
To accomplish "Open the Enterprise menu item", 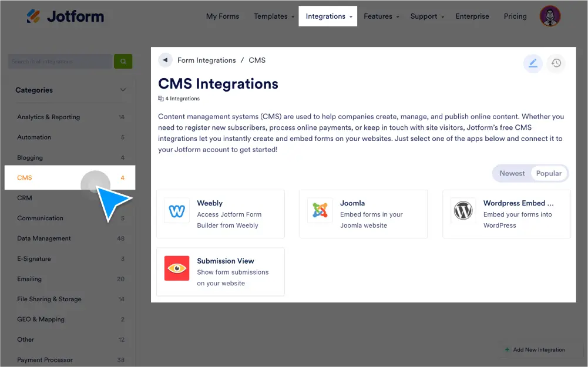I will tap(472, 16).
